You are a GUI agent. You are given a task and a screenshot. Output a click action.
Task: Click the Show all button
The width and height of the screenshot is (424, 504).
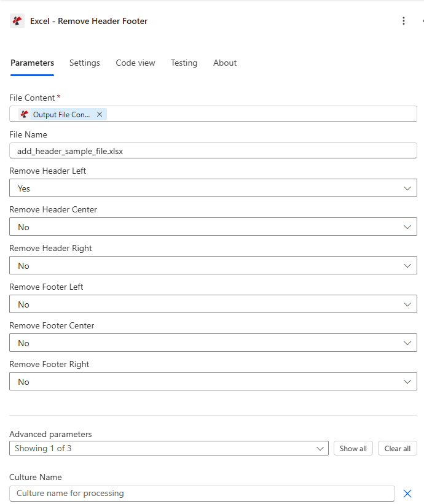pos(353,448)
